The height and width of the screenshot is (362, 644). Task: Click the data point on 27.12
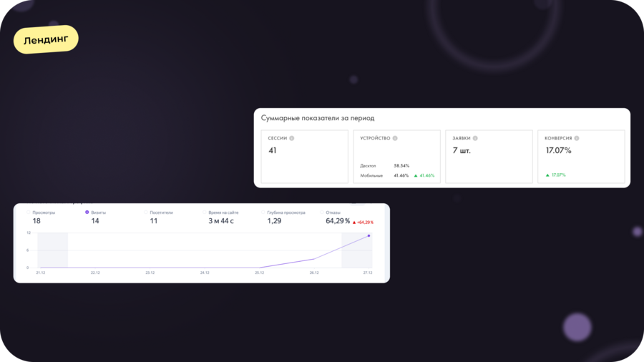click(369, 235)
